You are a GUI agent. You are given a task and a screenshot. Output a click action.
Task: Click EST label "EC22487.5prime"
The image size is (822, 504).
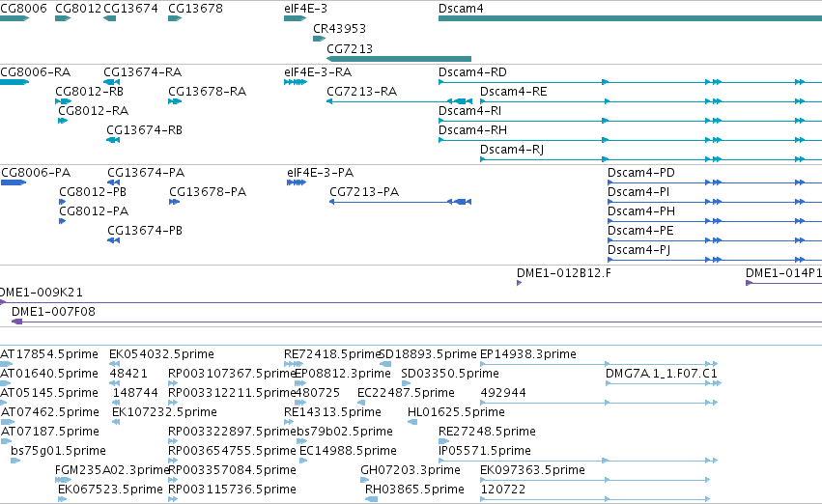406,394
